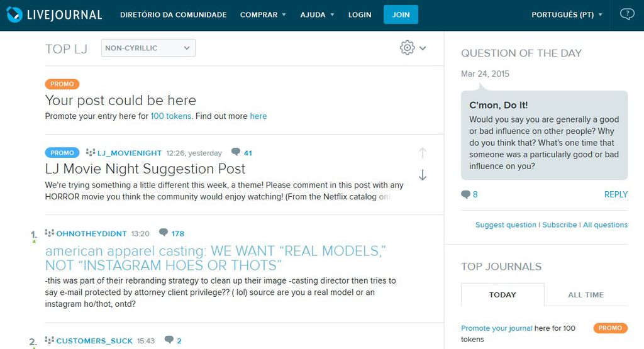
Task: Click the community icon beside CUSTOMERS_SUCK
Action: [x=49, y=340]
